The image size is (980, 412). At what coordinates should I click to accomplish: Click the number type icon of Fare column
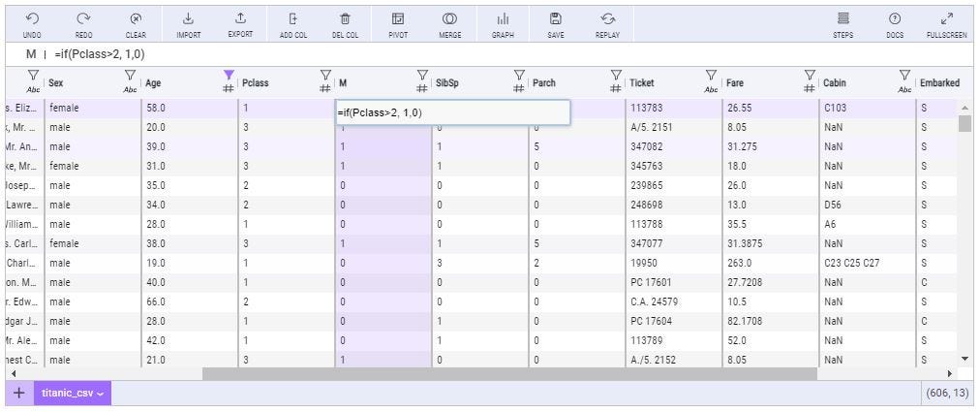tap(810, 89)
